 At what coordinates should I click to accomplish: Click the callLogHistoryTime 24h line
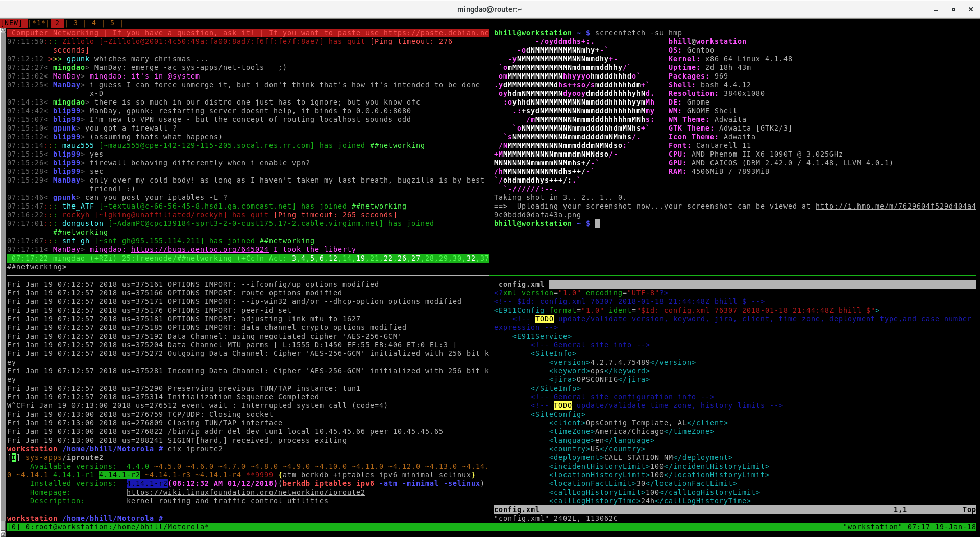point(650,501)
